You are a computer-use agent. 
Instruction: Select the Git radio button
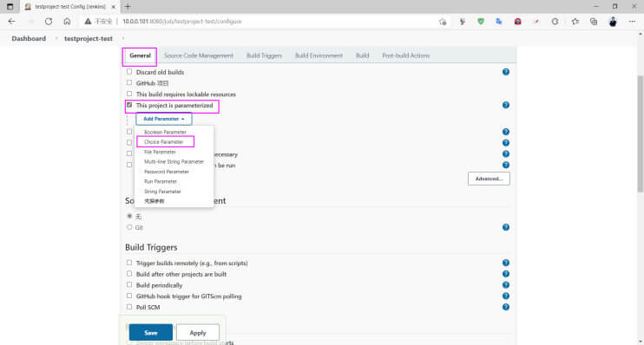129,227
